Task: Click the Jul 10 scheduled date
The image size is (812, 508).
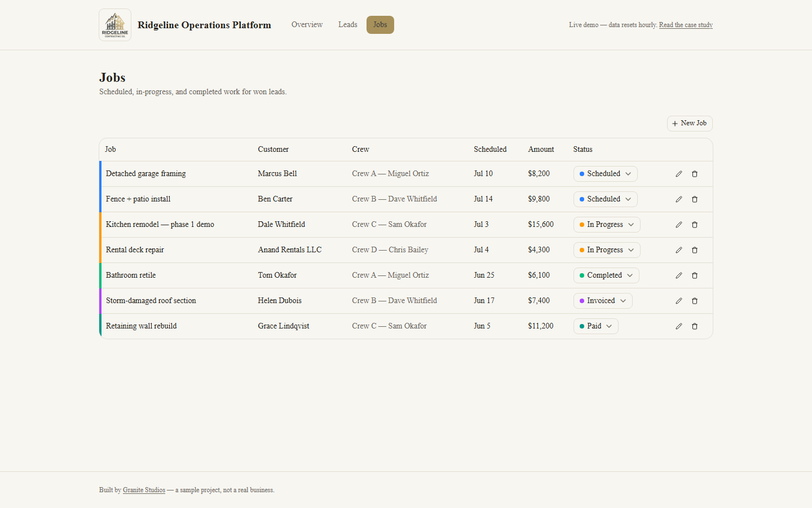Action: pyautogui.click(x=483, y=174)
